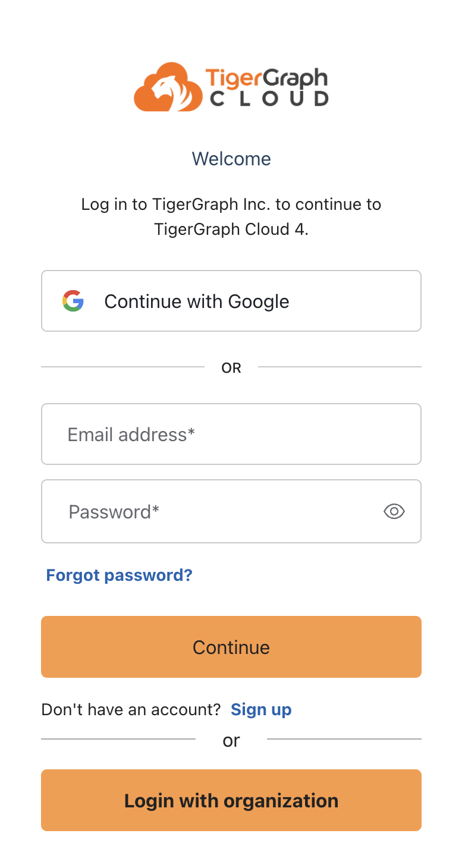465x868 pixels.
Task: Toggle password visibility with the eye icon
Action: (x=394, y=511)
